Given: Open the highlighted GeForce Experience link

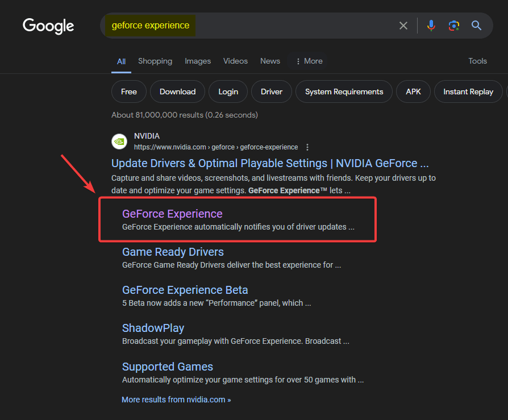Looking at the screenshot, I should [172, 214].
